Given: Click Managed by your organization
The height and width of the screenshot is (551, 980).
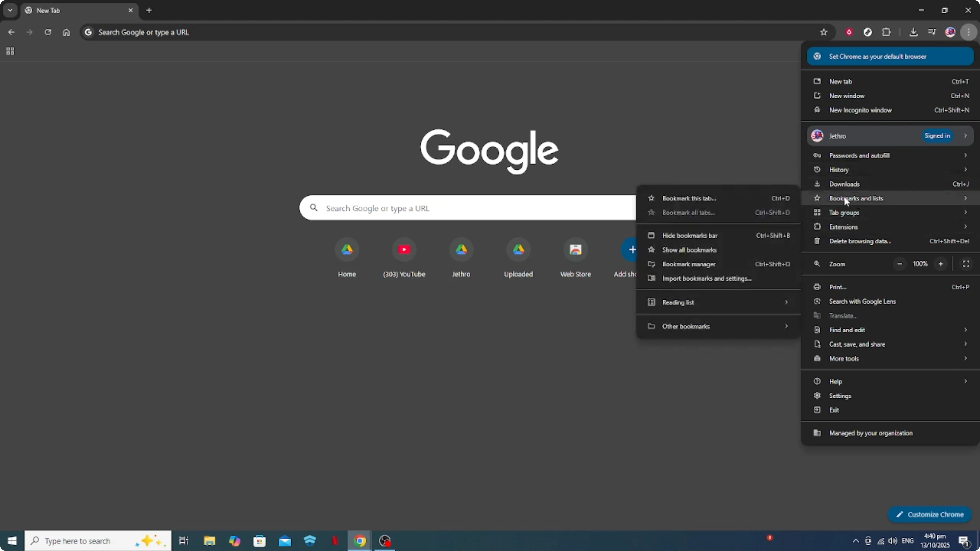Looking at the screenshot, I should point(890,433).
